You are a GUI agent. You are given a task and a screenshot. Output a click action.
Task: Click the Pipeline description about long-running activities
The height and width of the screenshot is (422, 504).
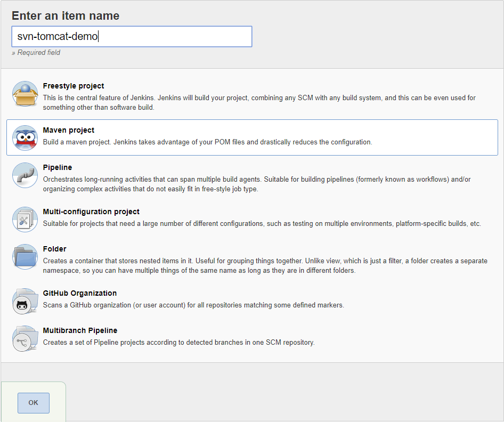(x=257, y=184)
